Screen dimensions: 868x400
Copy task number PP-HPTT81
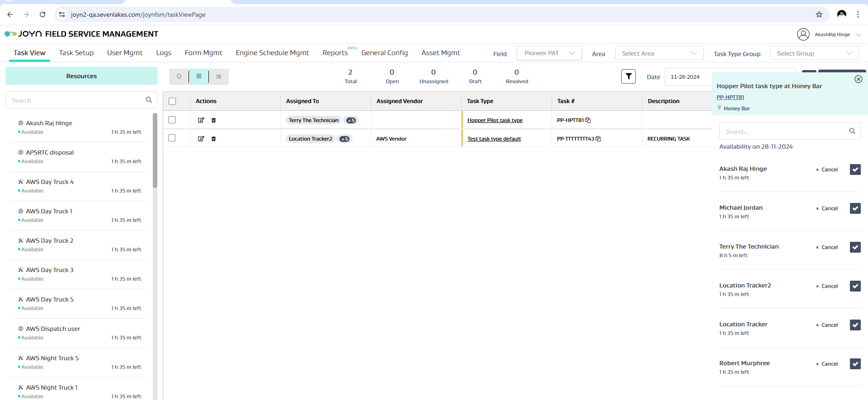[588, 120]
